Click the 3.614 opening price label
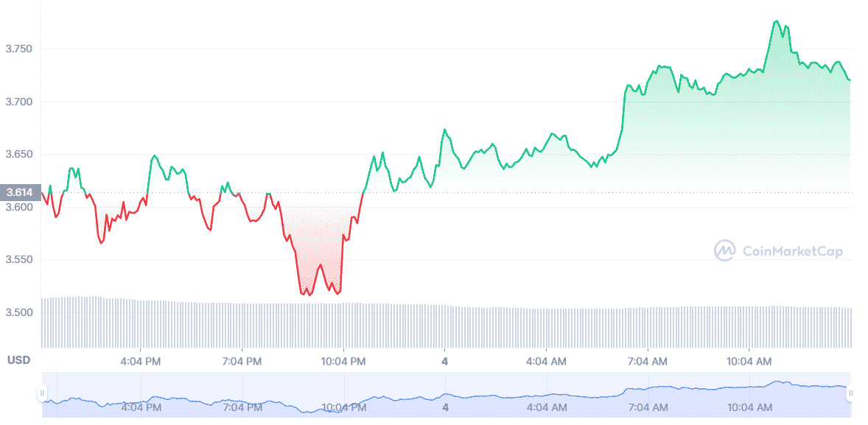The height and width of the screenshot is (425, 868). (x=20, y=192)
